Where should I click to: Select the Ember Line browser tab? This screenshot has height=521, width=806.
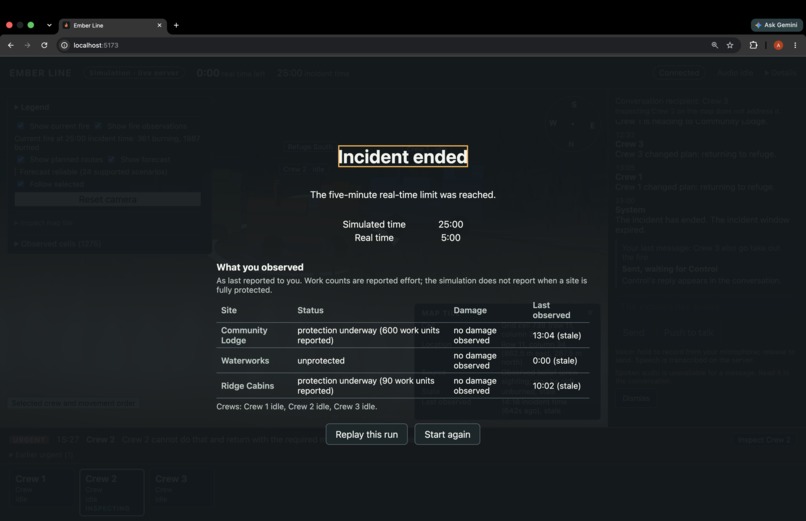[113, 25]
